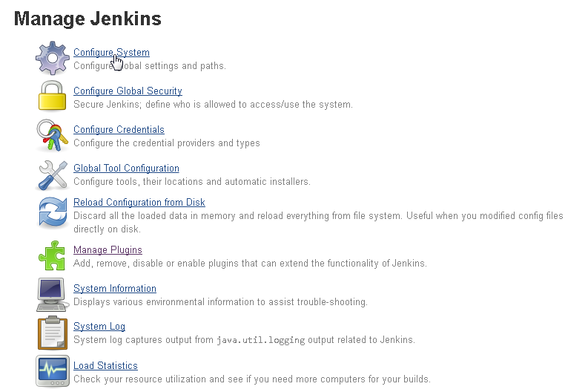Click the yellow padlock Global Security icon
The width and height of the screenshot is (588, 392).
(x=52, y=97)
